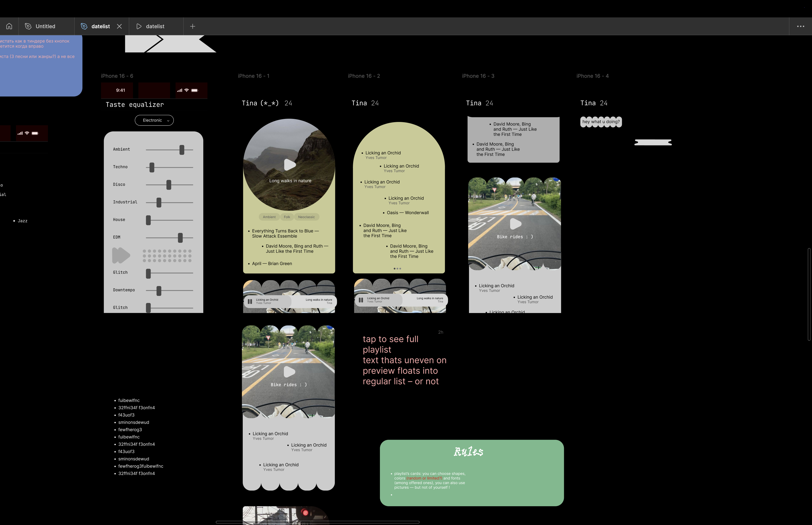
Task: Click the home icon in tab bar
Action: click(x=9, y=26)
